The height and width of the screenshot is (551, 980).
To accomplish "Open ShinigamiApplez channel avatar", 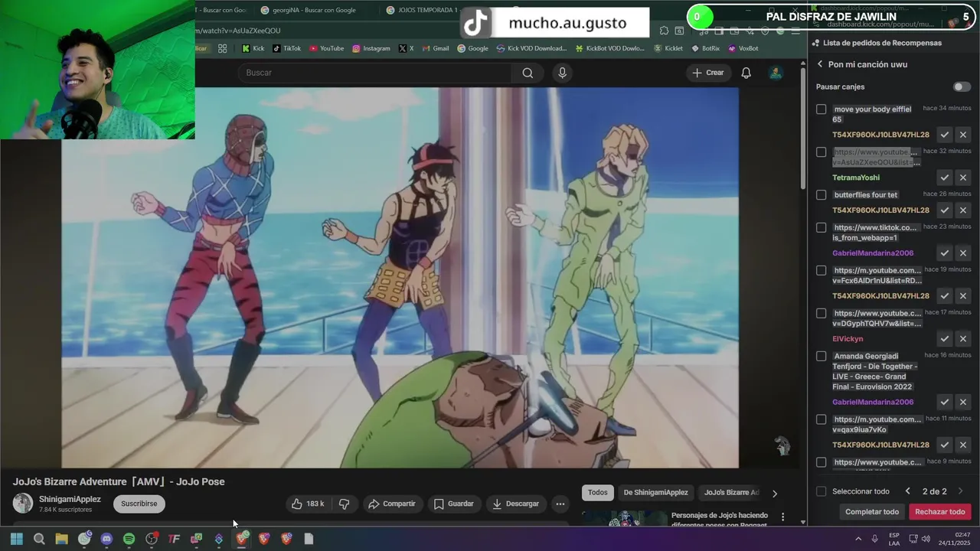I will click(23, 503).
